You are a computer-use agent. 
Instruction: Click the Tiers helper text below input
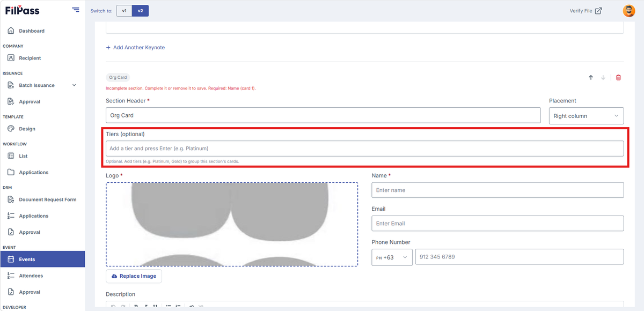click(172, 161)
